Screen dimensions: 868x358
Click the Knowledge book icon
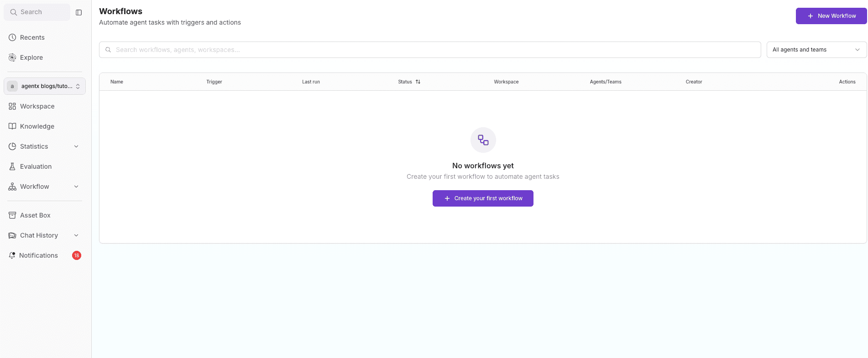(x=12, y=126)
